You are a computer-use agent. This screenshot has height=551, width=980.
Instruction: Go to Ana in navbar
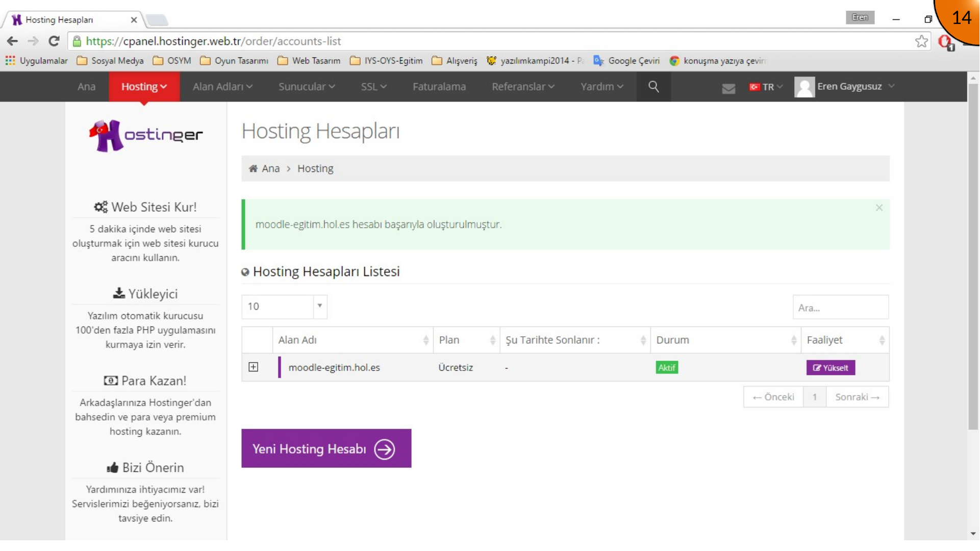coord(87,87)
